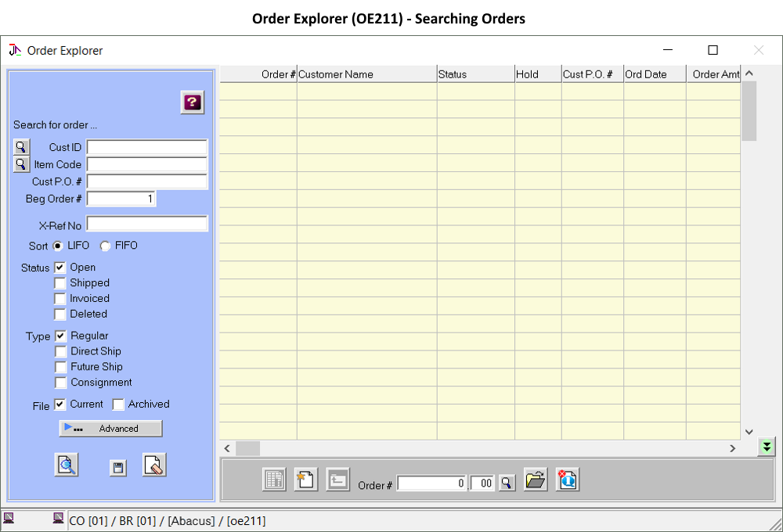Clear the search form with the eraser icon
Viewport: 783px width, 532px height.
coord(153,464)
